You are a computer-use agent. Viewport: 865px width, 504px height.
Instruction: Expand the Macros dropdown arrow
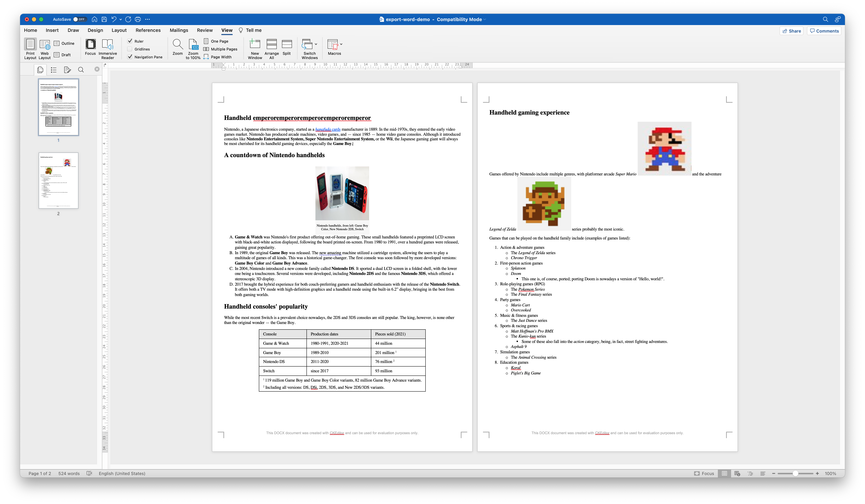click(341, 44)
